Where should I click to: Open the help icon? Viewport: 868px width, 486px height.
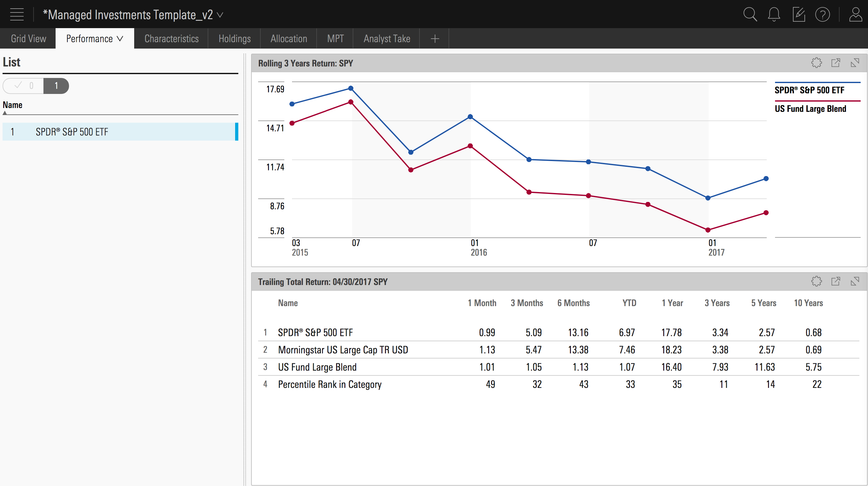(823, 14)
